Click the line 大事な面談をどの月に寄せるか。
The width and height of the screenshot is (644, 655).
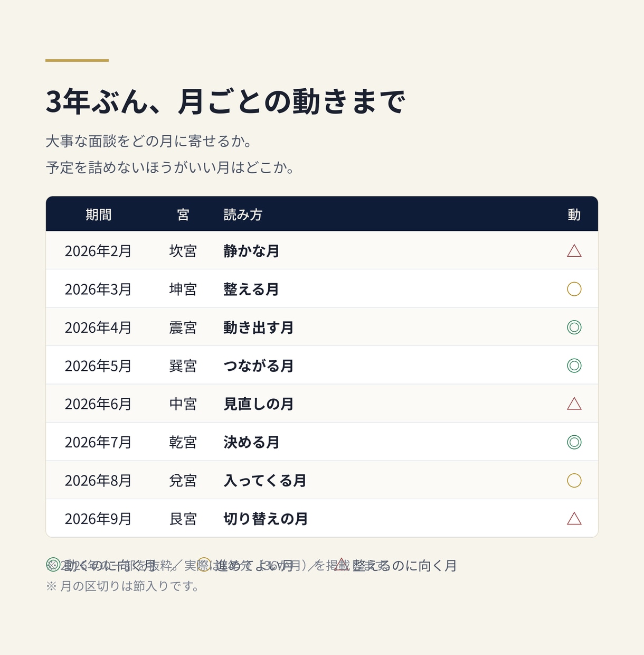click(x=149, y=141)
